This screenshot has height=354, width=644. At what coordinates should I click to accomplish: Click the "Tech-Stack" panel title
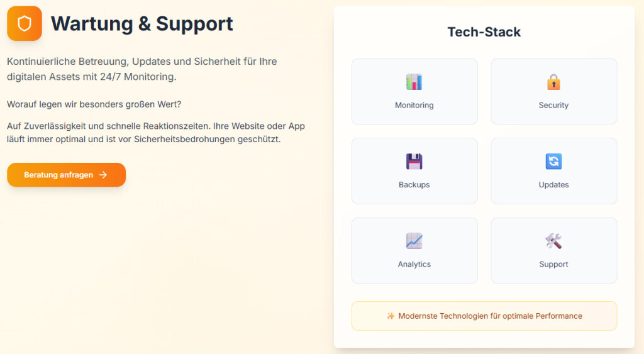(x=484, y=32)
